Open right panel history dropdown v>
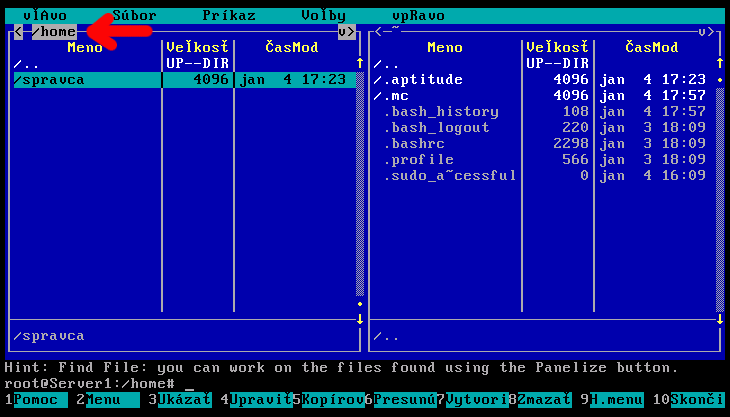Image resolution: width=730 pixels, height=417 pixels. tap(706, 32)
